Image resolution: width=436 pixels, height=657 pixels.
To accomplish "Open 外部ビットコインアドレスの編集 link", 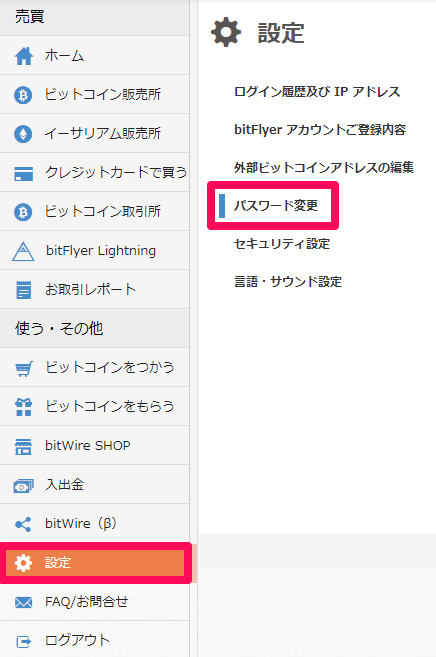I will [x=324, y=168].
